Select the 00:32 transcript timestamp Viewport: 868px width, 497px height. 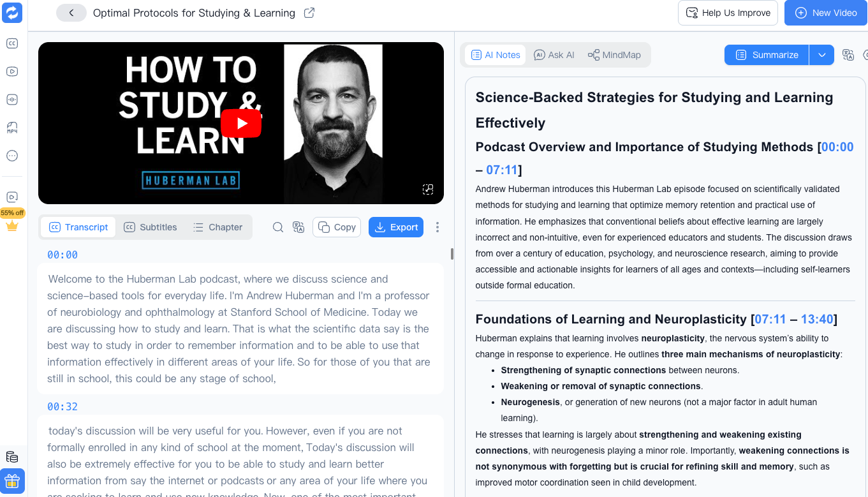(63, 406)
